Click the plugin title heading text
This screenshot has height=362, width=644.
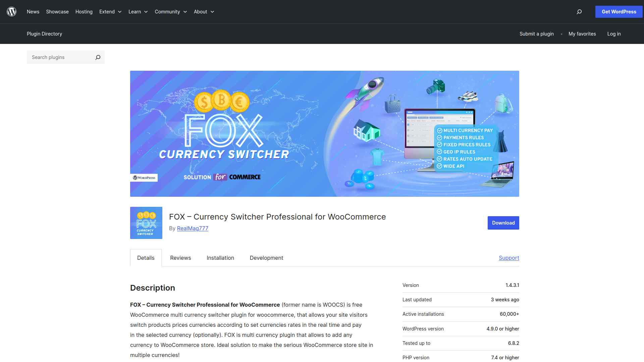(x=277, y=217)
